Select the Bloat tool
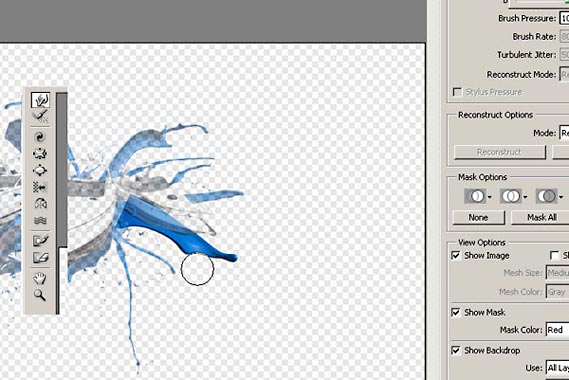This screenshot has width=569, height=380. tap(40, 170)
